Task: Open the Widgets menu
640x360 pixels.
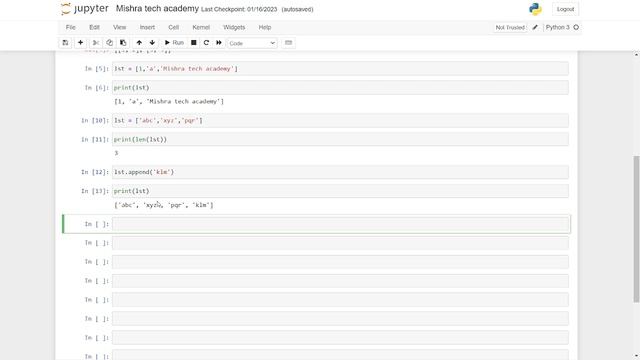Action: click(x=234, y=27)
